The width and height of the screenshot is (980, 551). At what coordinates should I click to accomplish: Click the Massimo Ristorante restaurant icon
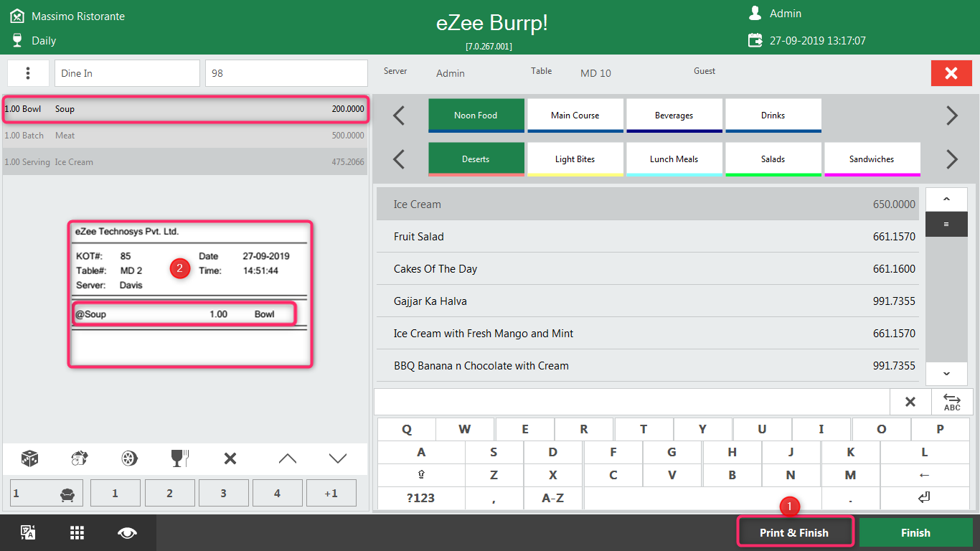[x=17, y=15]
